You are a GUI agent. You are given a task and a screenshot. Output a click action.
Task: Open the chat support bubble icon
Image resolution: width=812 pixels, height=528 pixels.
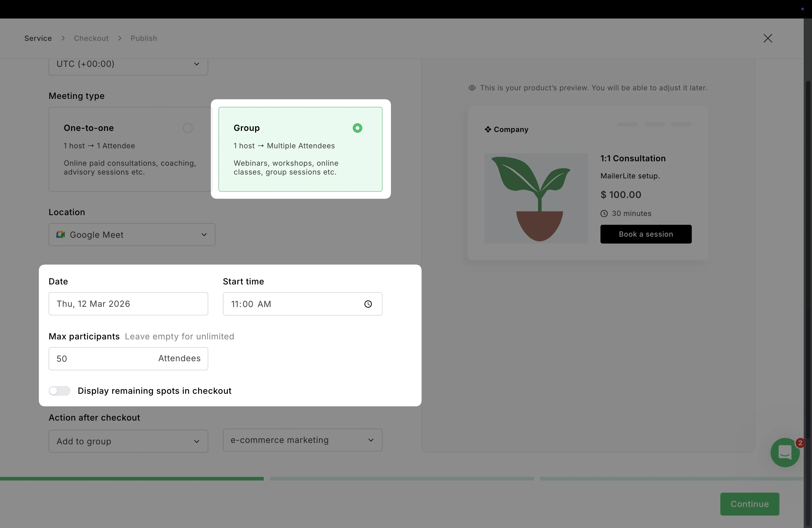[785, 453]
